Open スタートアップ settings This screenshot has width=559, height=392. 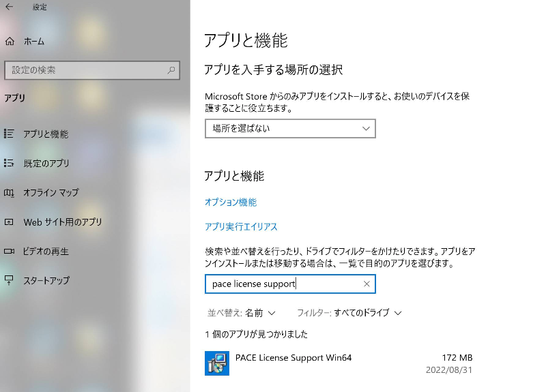click(46, 281)
